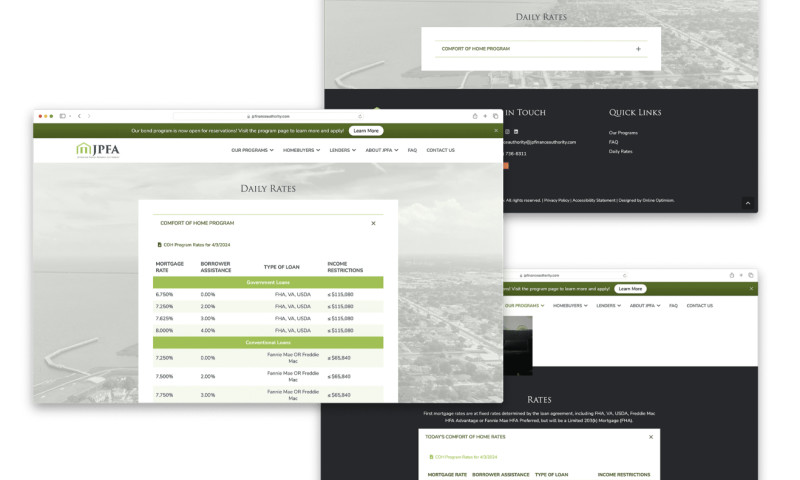Select the 6.750% mortgage rate cell

click(164, 295)
